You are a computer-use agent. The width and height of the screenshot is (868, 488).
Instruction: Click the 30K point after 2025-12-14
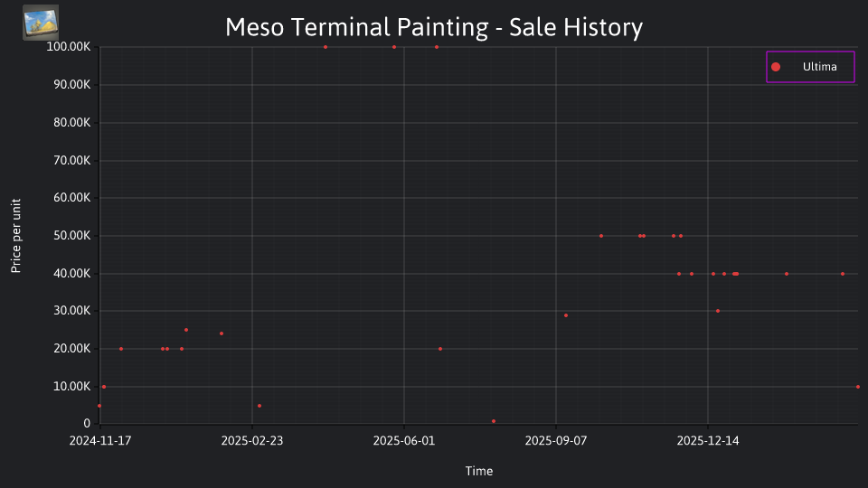point(718,311)
